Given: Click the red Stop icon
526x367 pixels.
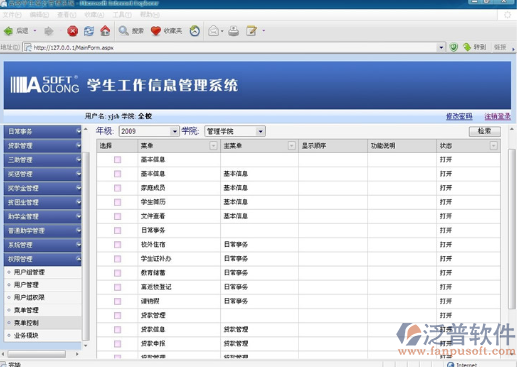Looking at the screenshot, I should pos(72,31).
